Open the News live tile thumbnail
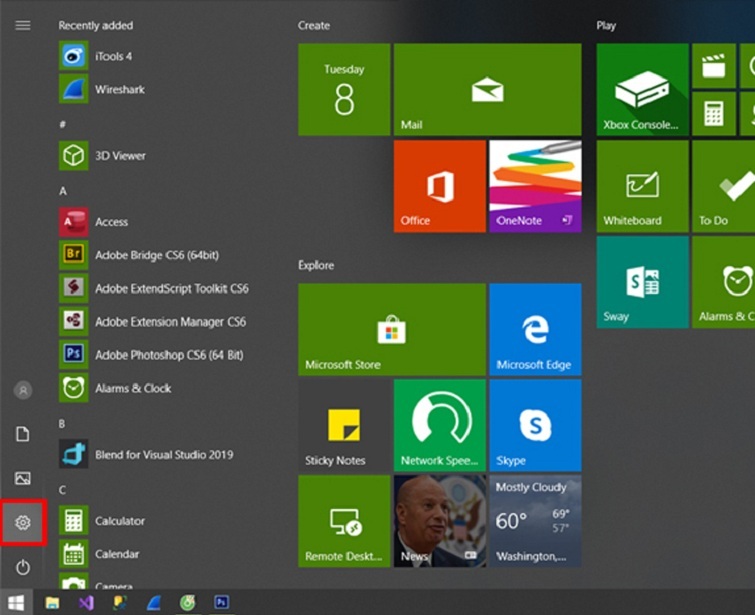 tap(439, 521)
